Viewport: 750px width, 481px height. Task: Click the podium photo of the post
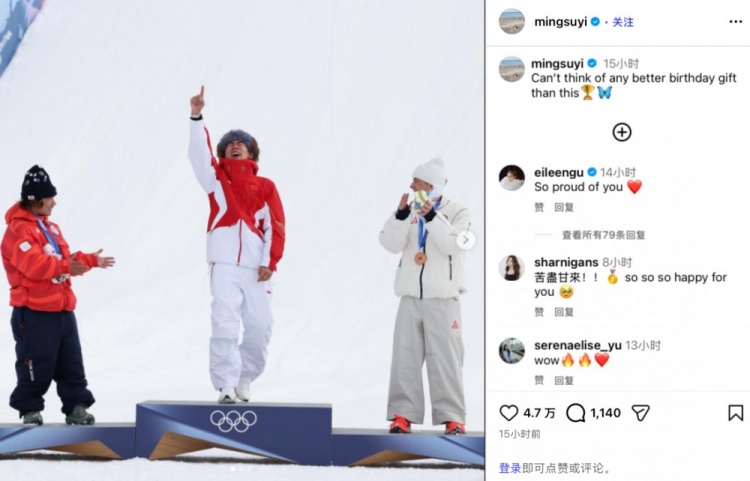[242, 240]
